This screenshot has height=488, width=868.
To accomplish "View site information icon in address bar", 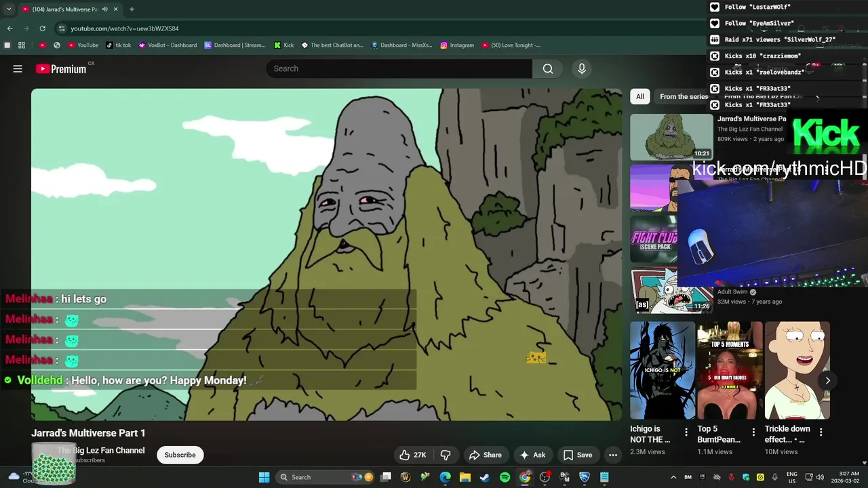I will (62, 28).
